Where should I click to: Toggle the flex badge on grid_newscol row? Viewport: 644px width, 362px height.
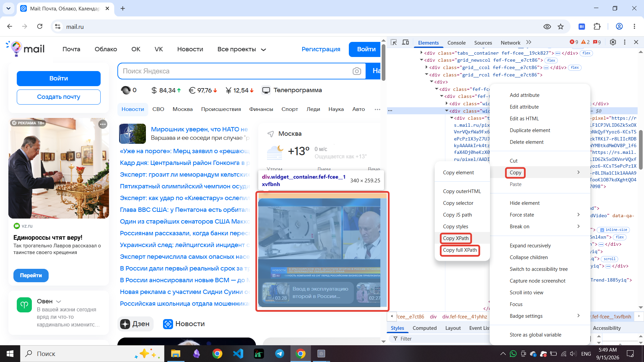[551, 60]
